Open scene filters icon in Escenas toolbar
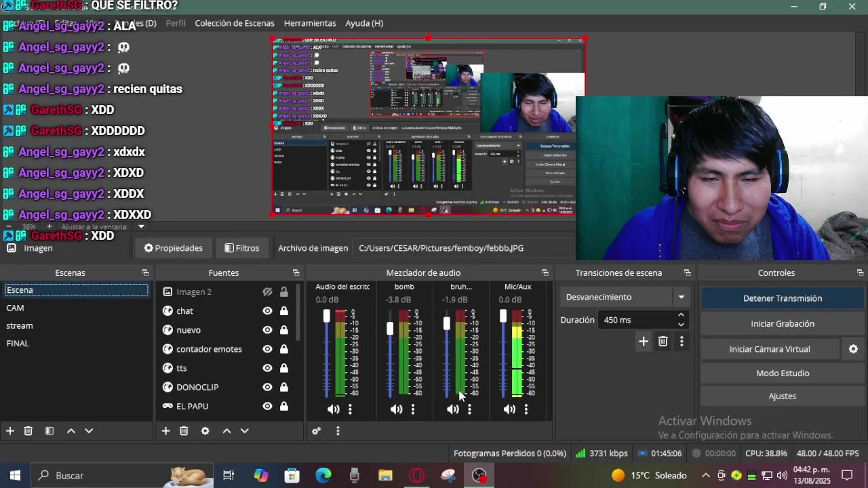The image size is (868, 488). pyautogui.click(x=50, y=431)
